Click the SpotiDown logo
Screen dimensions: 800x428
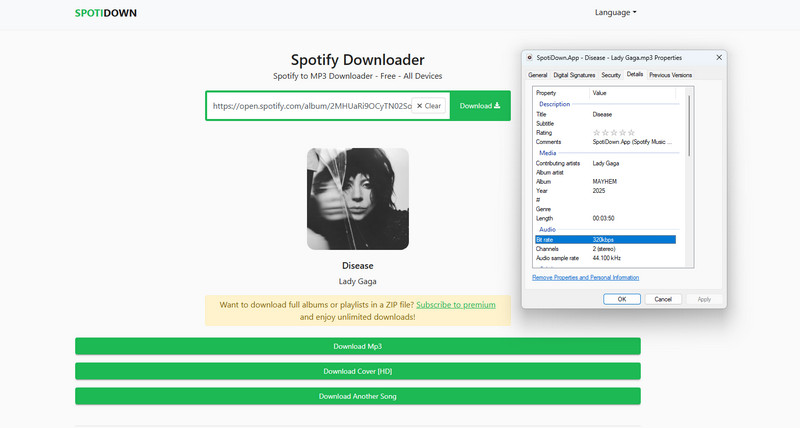[x=106, y=13]
